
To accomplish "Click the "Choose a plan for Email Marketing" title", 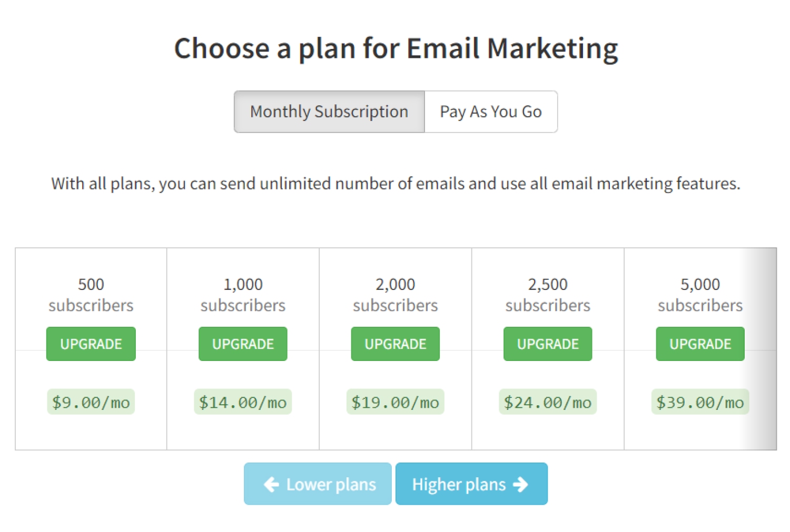I will click(x=396, y=48).
